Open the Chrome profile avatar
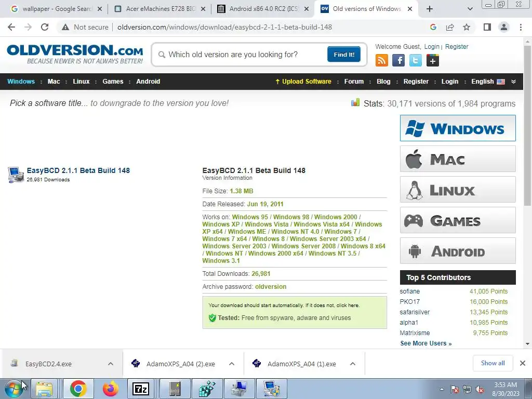Screen dimensions: 532x399 [x=504, y=27]
